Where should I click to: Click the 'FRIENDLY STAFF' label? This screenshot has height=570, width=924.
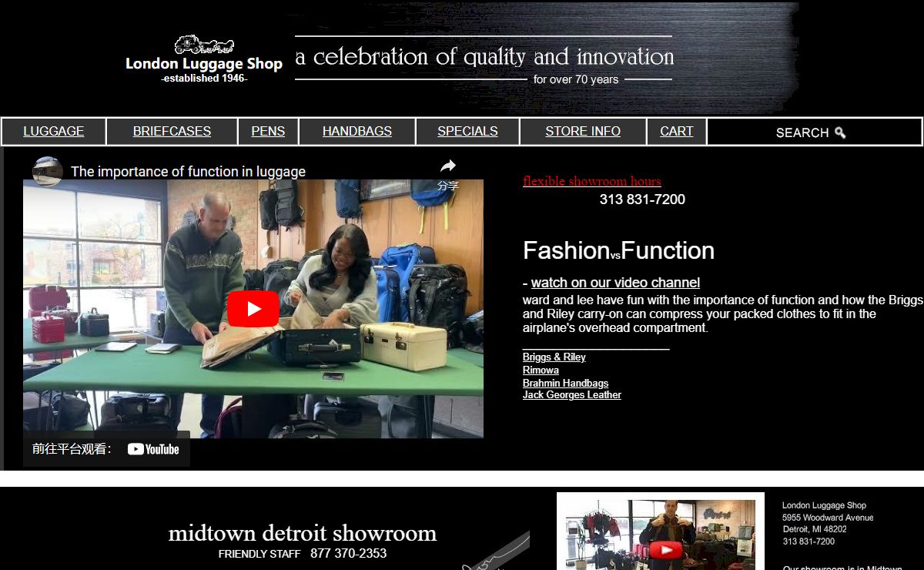pyautogui.click(x=259, y=554)
